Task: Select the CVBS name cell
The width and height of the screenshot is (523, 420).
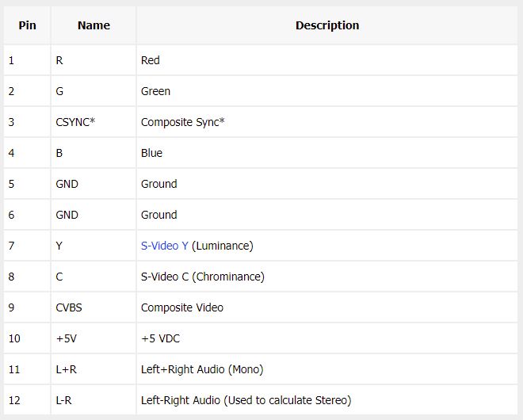Action: tap(94, 307)
